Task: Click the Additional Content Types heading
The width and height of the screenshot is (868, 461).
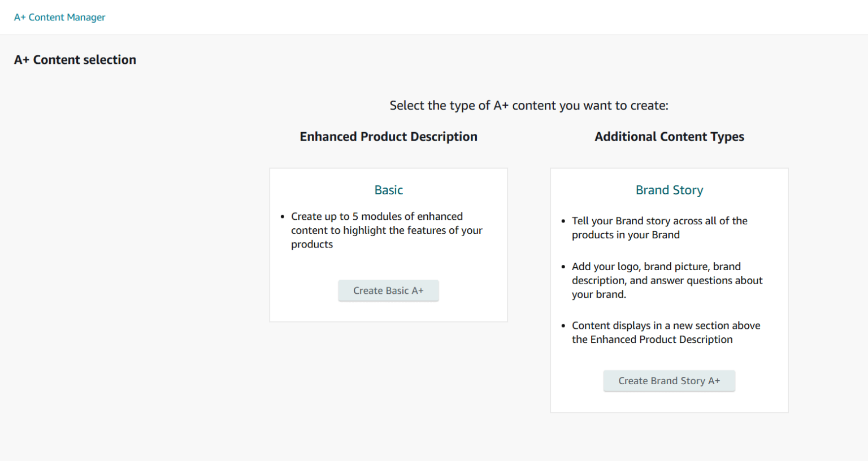Action: click(669, 136)
